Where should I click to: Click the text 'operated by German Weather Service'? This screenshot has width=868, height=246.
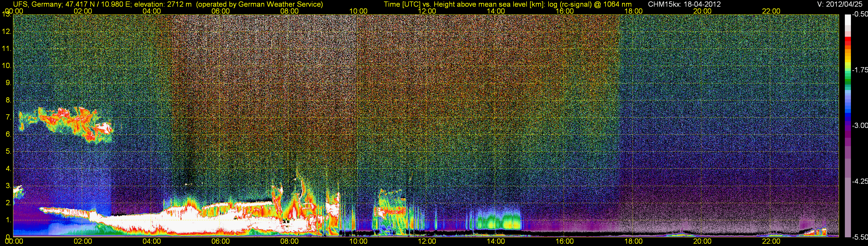[x=259, y=4]
